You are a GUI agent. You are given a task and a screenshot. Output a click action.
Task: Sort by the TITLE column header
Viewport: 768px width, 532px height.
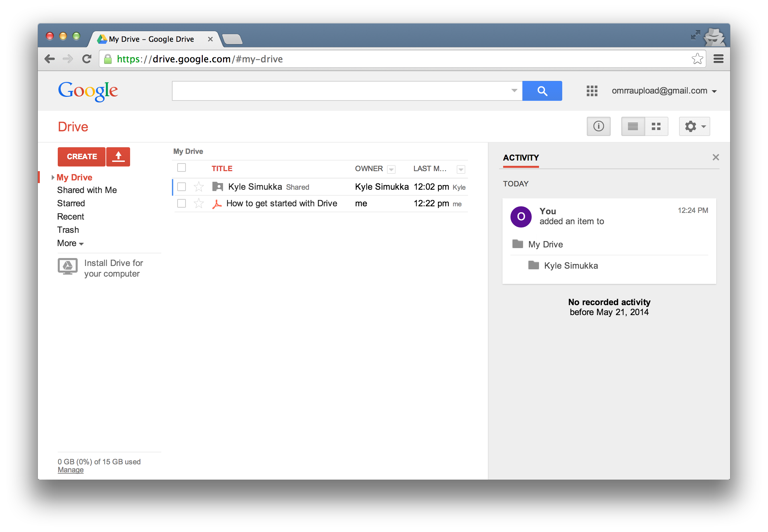point(222,169)
